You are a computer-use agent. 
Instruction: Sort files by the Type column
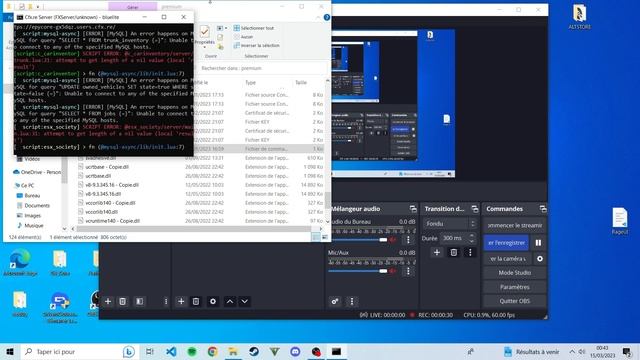point(250,82)
